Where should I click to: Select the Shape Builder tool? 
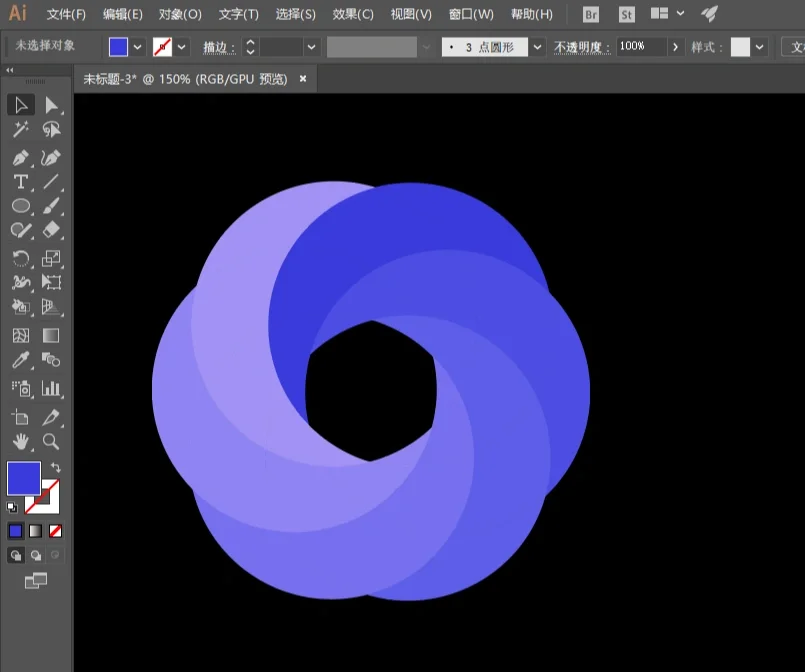click(x=21, y=307)
